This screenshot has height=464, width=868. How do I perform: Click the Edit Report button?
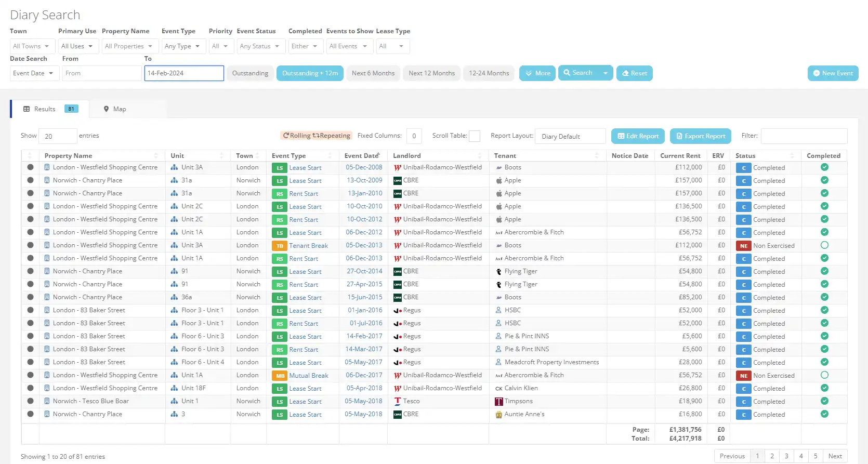coord(638,136)
